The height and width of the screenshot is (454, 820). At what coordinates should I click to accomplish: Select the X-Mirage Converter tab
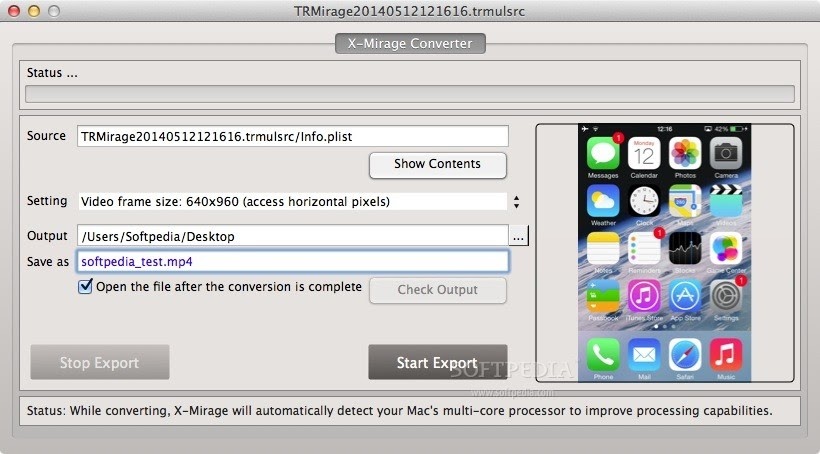point(410,43)
